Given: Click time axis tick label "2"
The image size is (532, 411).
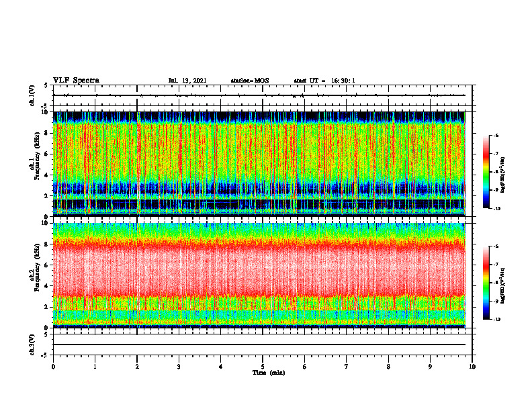Looking at the screenshot, I should point(137,367).
